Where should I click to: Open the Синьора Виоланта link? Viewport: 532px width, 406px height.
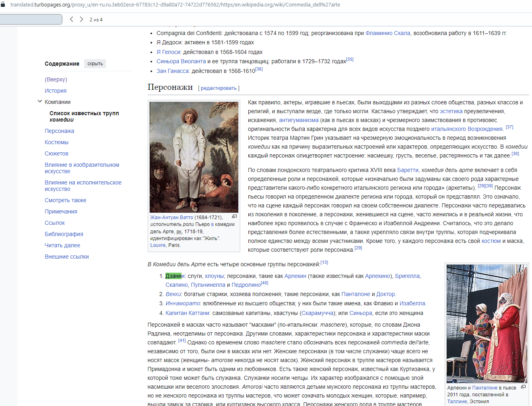click(181, 61)
